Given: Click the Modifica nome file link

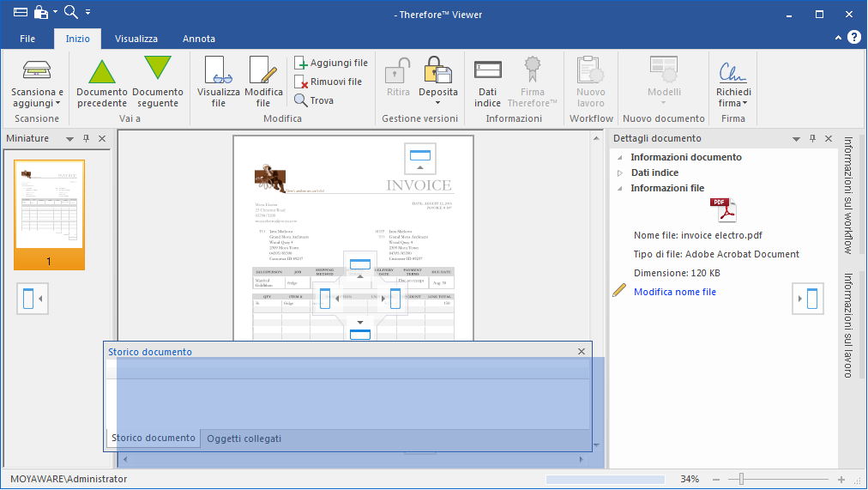Looking at the screenshot, I should pos(674,292).
